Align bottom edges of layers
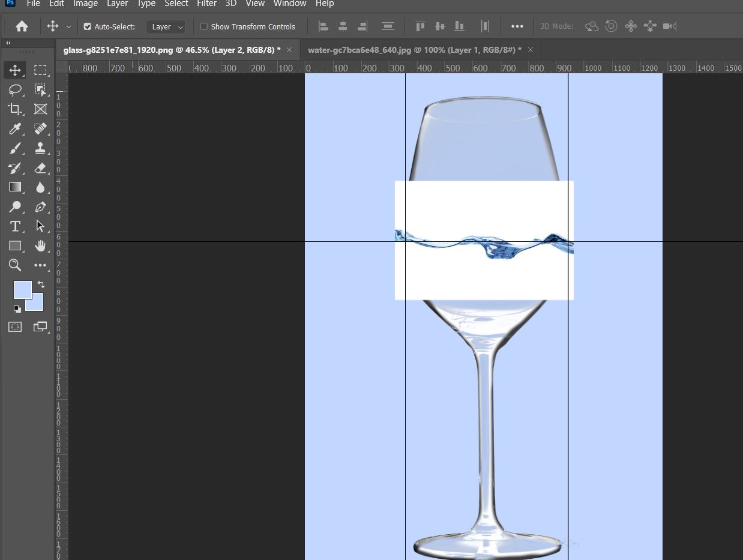This screenshot has width=743, height=560. (459, 26)
